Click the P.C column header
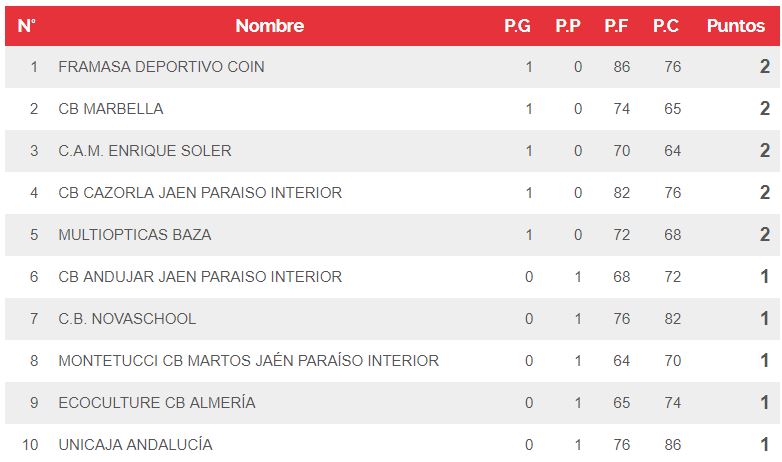Image resolution: width=782 pixels, height=462 pixels. coord(666,26)
